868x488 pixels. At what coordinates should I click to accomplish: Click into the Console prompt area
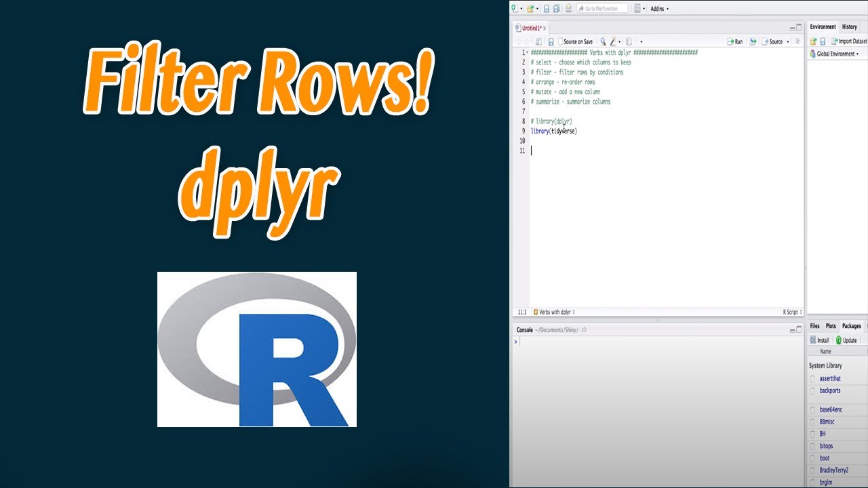tap(658, 342)
